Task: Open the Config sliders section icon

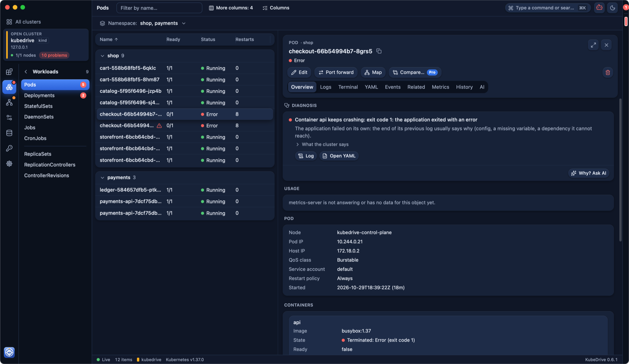Action: coord(9,118)
